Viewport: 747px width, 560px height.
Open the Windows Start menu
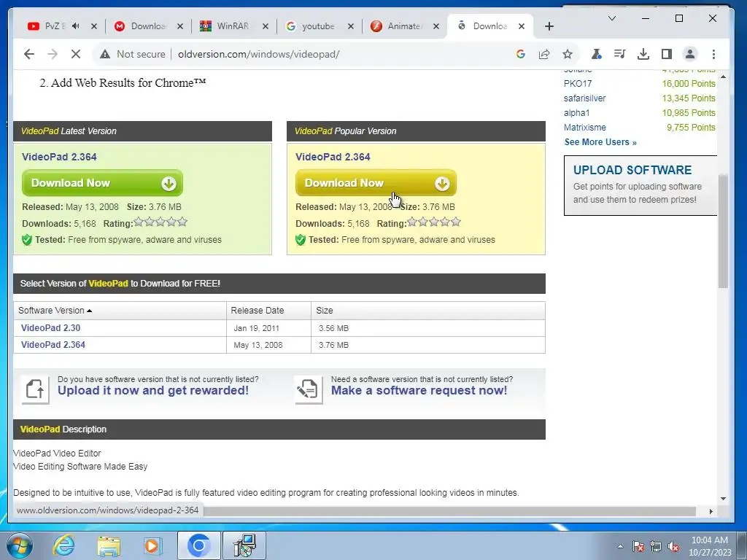click(x=18, y=545)
